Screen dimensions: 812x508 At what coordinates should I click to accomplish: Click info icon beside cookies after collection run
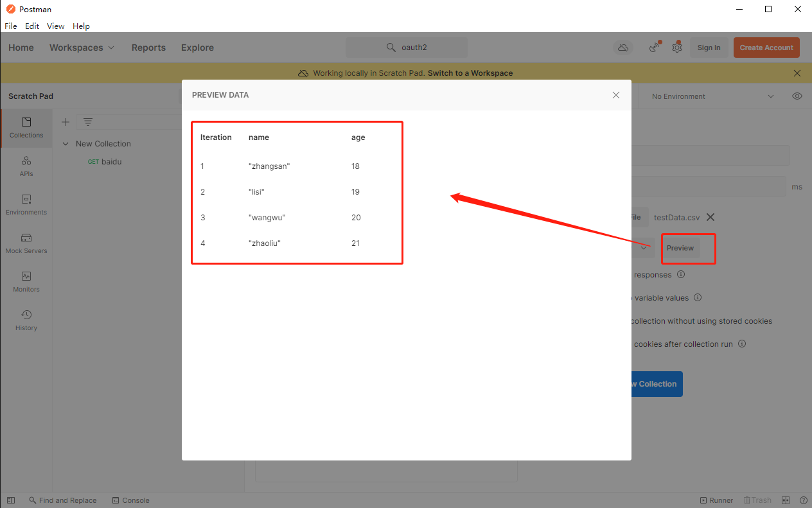pos(742,344)
